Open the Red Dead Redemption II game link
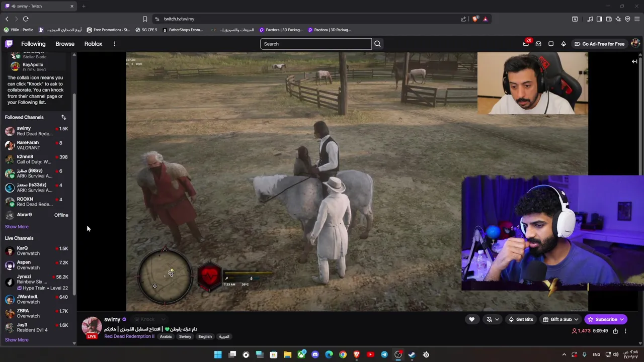Viewport: 644px width, 362px height. coord(129,336)
